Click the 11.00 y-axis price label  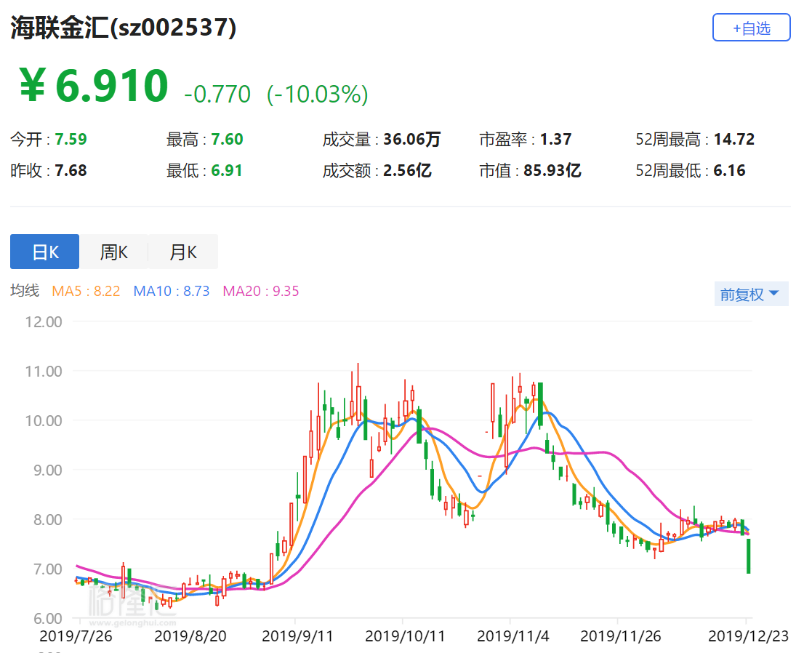(x=44, y=372)
